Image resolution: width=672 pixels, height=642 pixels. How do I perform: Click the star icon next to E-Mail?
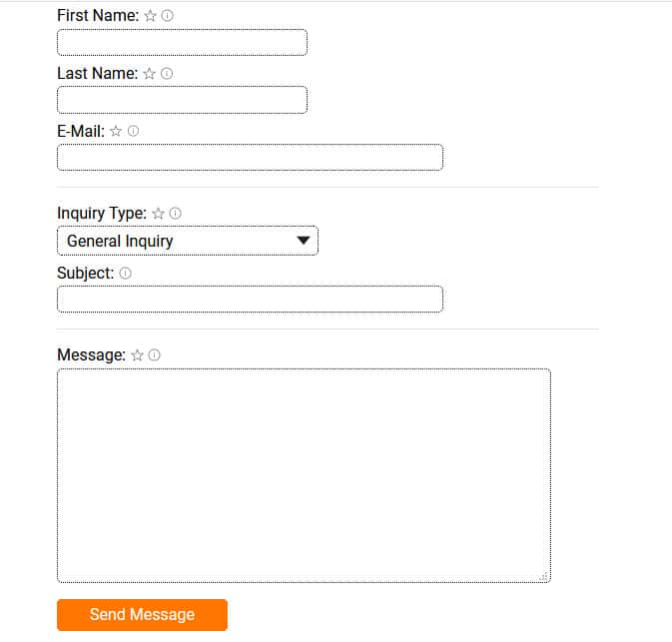coord(116,131)
